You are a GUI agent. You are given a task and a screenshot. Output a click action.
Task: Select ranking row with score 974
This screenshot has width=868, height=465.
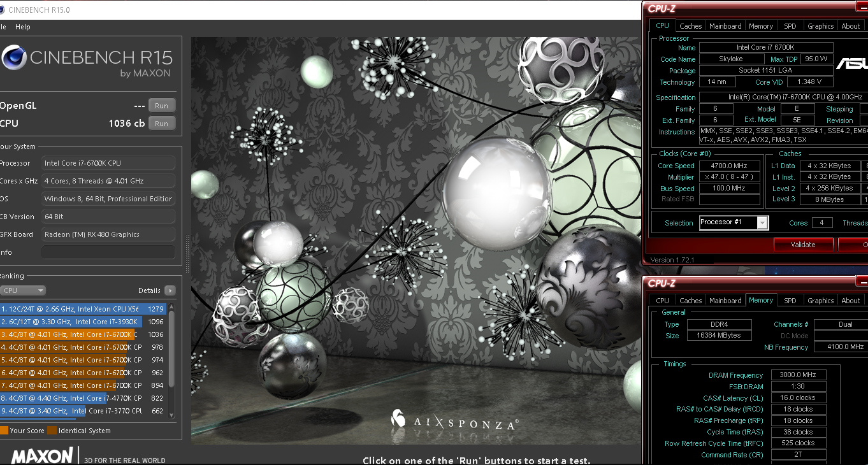[x=83, y=360]
